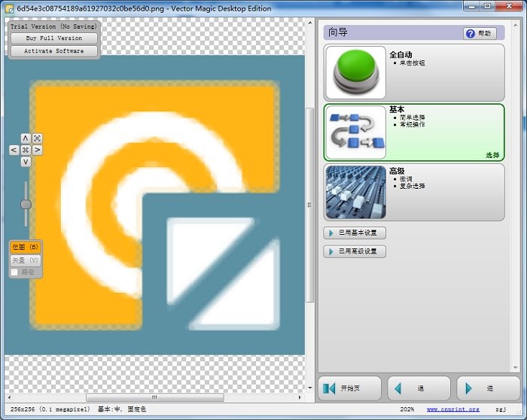Switch to vector view 矢量 (V)
The image size is (527, 420).
tap(25, 260)
